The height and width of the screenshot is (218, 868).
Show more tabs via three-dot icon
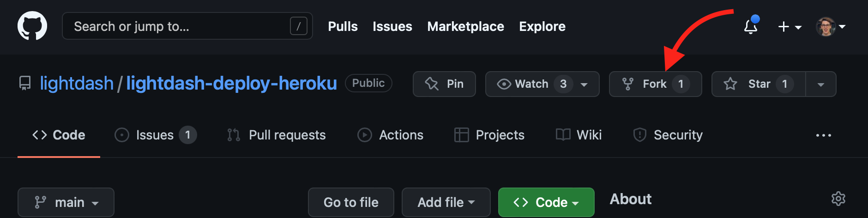coord(823,135)
